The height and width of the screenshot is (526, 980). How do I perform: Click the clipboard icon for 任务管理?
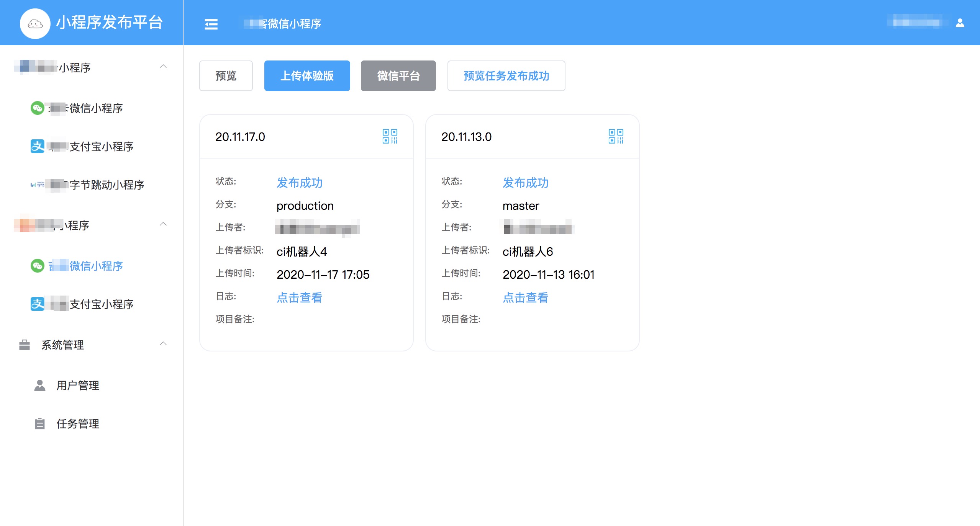click(x=39, y=424)
